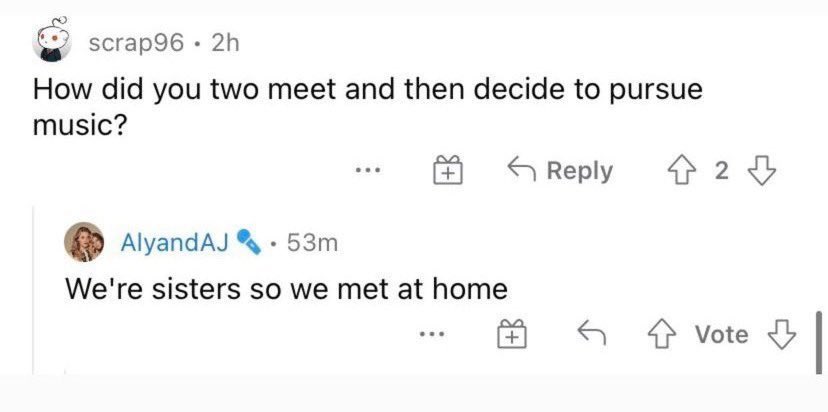Downvote scrap96's comment
The height and width of the screenshot is (412, 828).
[762, 171]
